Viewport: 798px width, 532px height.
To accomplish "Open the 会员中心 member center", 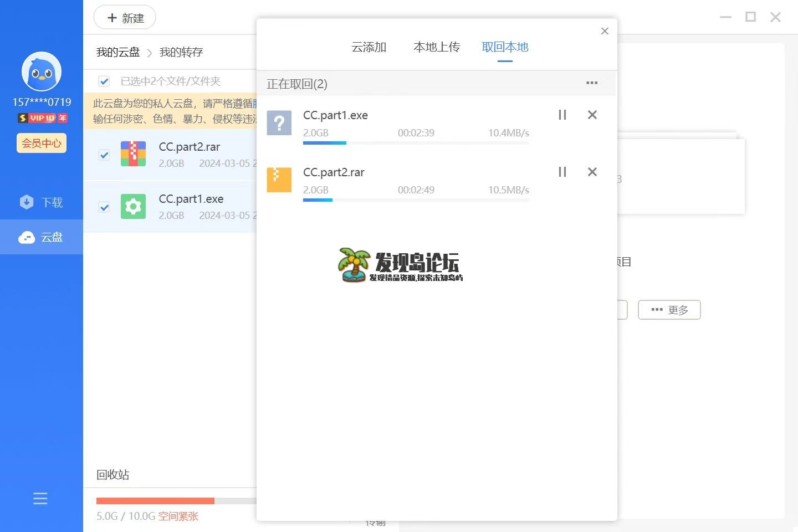I will click(x=42, y=143).
